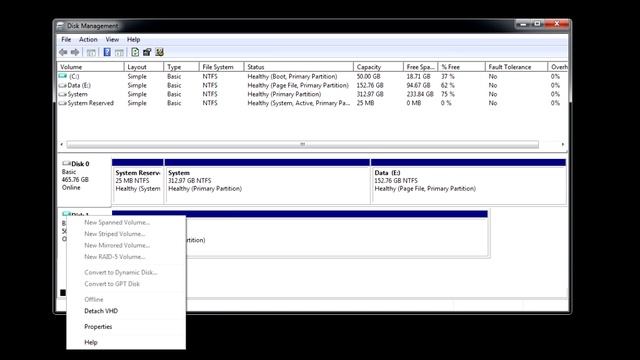Screen dimensions: 640x360
Task: Toggle the action pane toolbar icon
Action: pyautogui.click(x=119, y=52)
